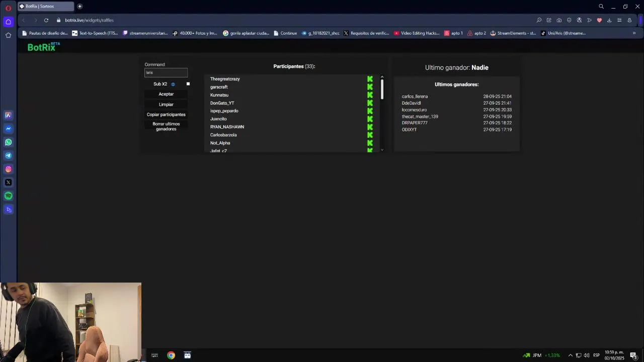The image size is (644, 362).
Task: Take a snapshot with the camera icon
Action: (x=559, y=20)
